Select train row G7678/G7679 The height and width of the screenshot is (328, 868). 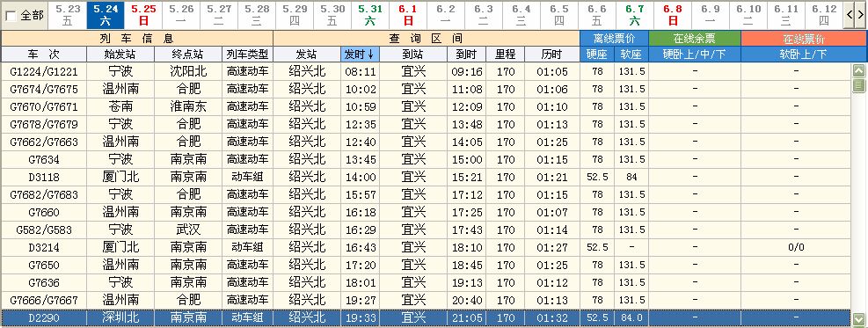(x=426, y=124)
